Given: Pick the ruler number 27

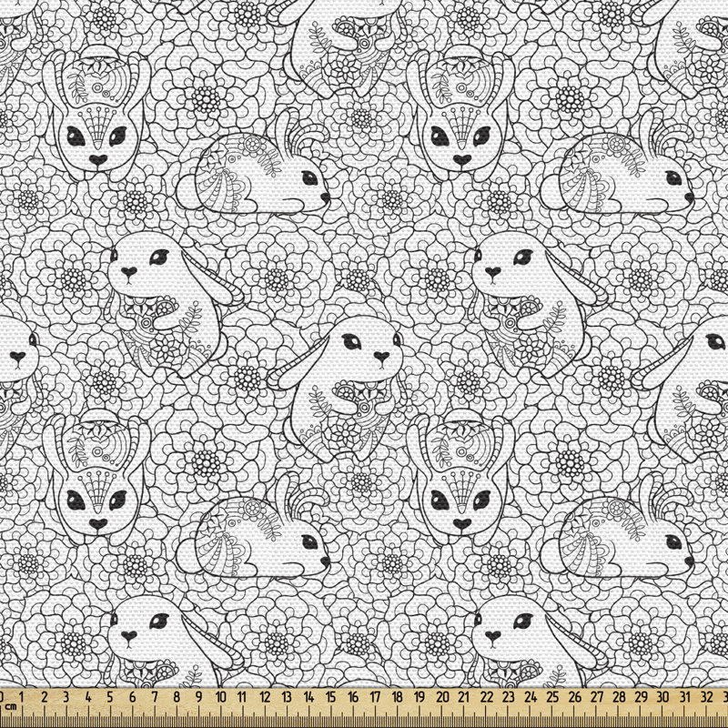Looking at the screenshot, I should pos(597,697).
